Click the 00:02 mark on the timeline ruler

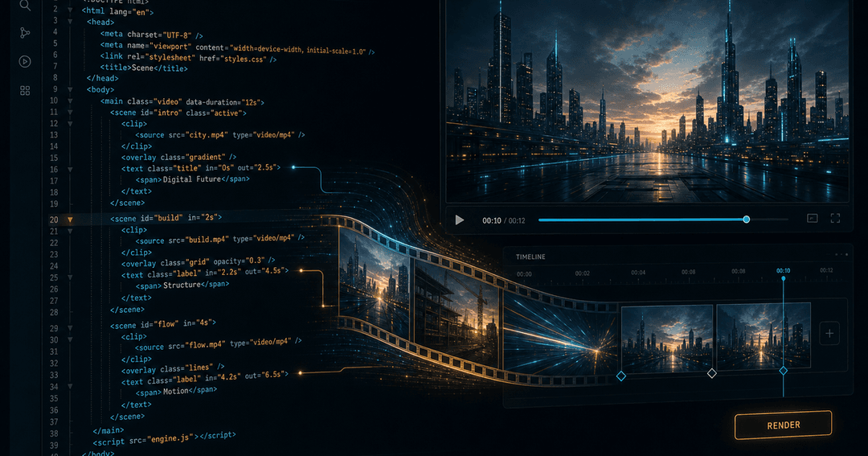pyautogui.click(x=583, y=273)
